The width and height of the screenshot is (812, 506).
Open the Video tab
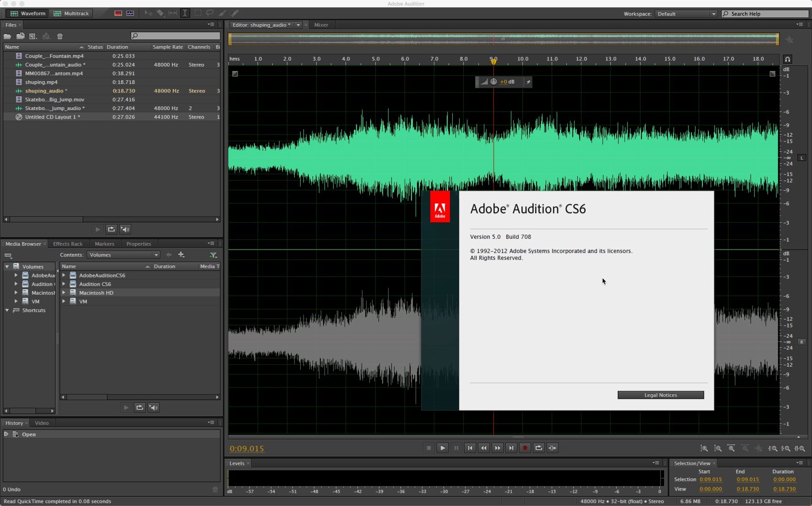(42, 423)
